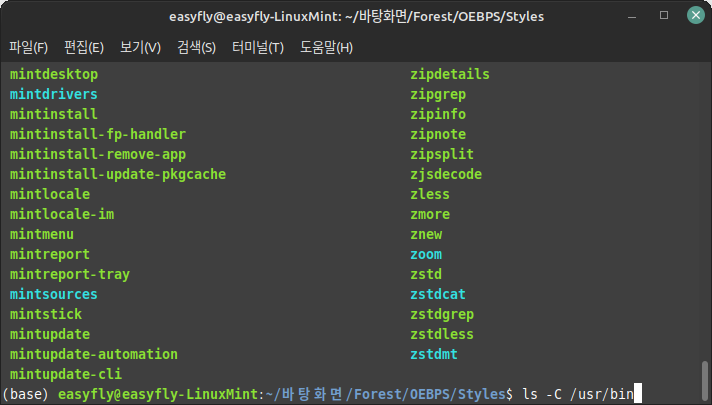Click the (base) prompt prefix
Screen dimensions: 712x405
26,394
